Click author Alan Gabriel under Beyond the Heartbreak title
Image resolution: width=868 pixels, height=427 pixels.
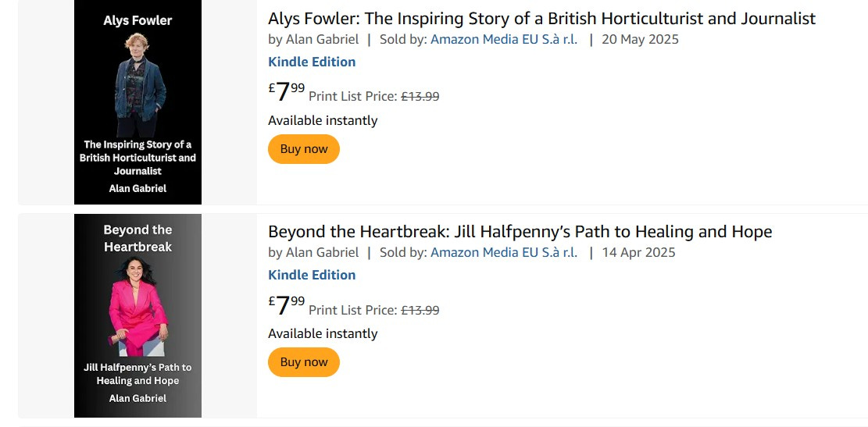323,252
